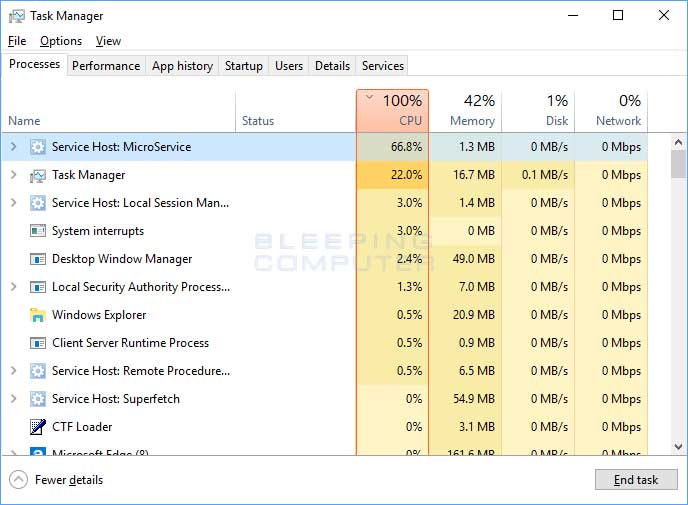Image resolution: width=688 pixels, height=505 pixels.
Task: Sort by the CPU column header
Action: [392, 111]
